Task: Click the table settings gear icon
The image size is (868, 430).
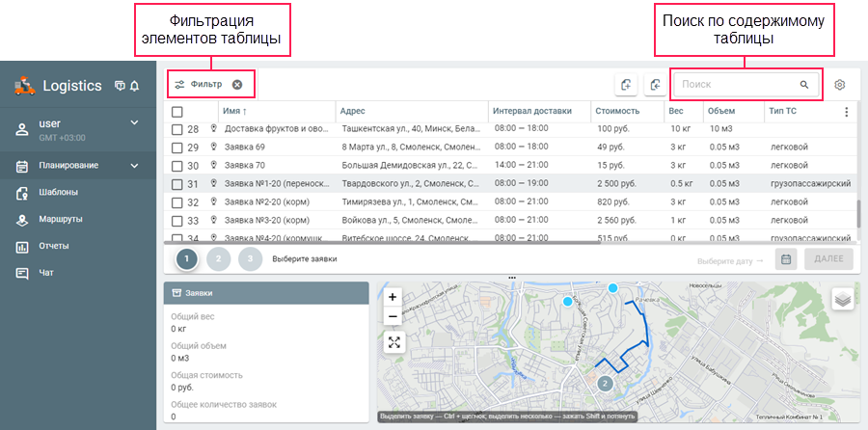Action: point(839,85)
